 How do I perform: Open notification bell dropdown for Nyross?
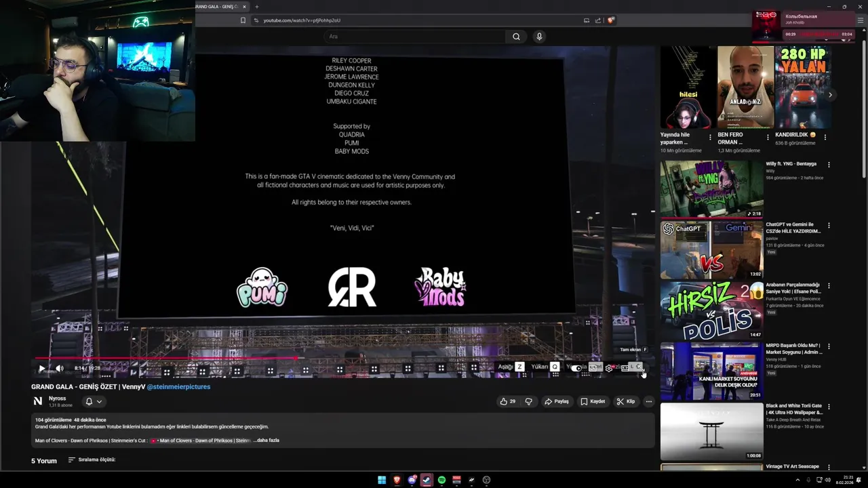click(x=94, y=401)
